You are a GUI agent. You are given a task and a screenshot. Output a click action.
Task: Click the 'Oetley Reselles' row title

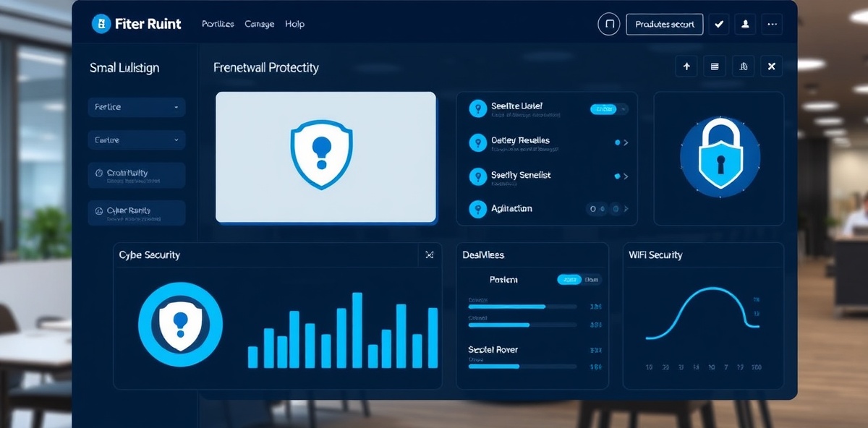520,140
